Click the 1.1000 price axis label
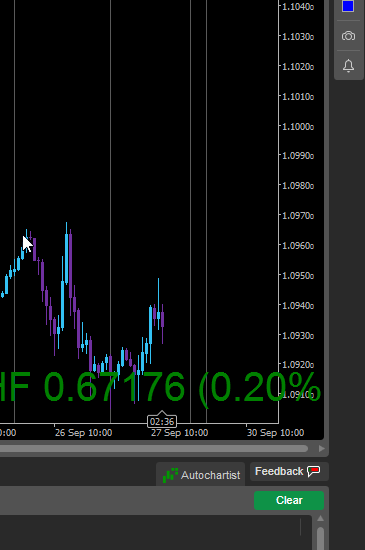Viewport: 365px width, 550px height. 298,126
